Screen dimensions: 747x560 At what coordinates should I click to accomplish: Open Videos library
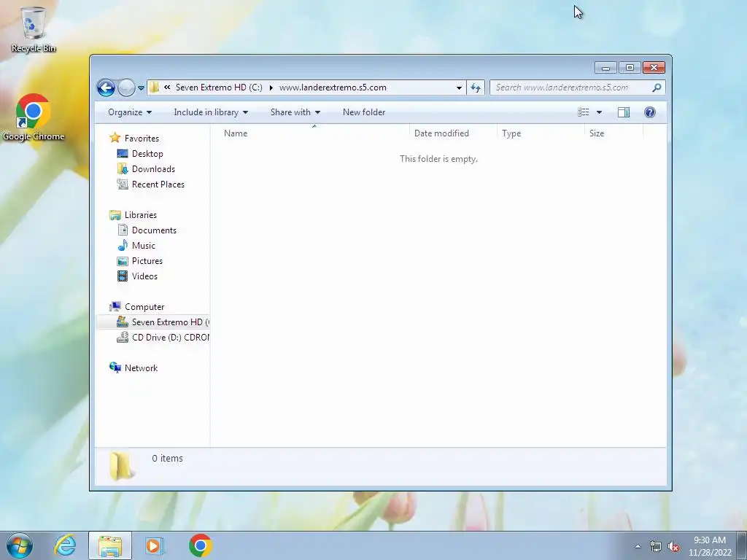[x=144, y=276]
